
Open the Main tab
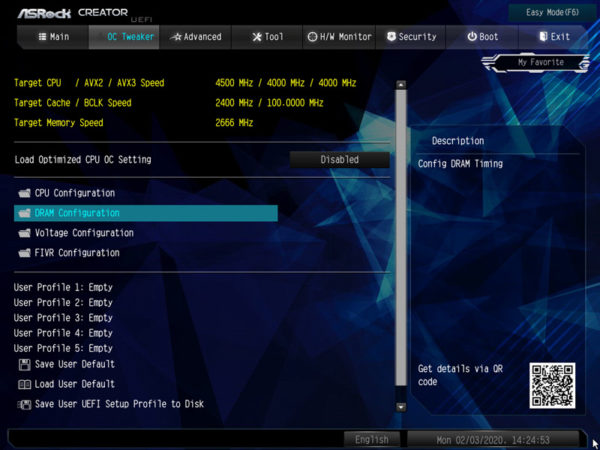(x=54, y=37)
